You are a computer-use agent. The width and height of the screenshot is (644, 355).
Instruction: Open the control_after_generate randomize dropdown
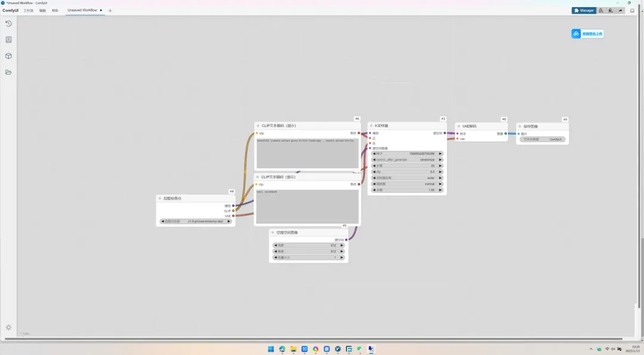407,160
